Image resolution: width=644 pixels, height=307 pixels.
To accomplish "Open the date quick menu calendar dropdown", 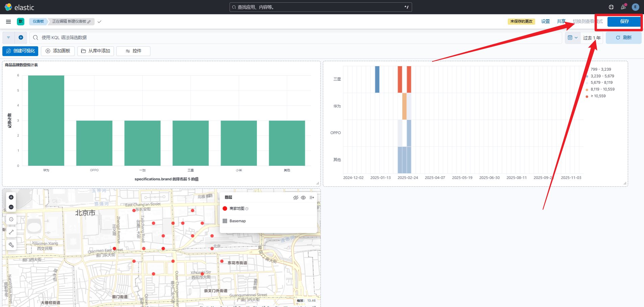I will tap(573, 37).
